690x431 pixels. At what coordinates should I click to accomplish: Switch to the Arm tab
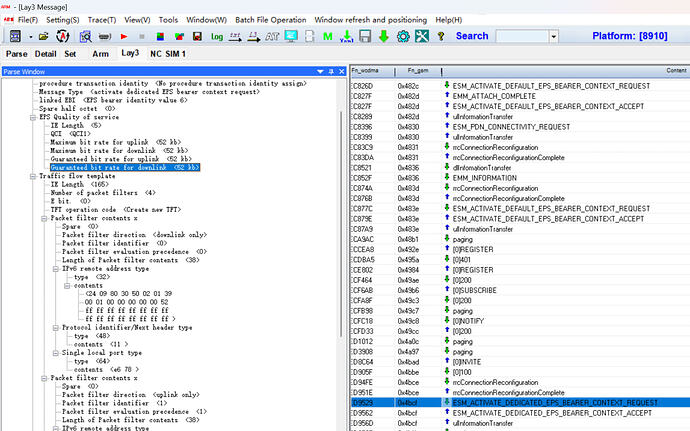(x=100, y=54)
